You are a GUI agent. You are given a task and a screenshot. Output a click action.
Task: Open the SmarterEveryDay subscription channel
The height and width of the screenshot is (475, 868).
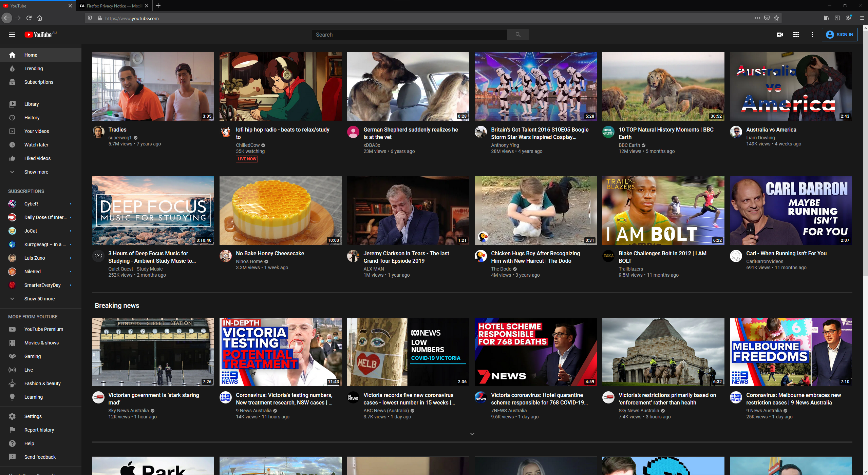click(41, 285)
